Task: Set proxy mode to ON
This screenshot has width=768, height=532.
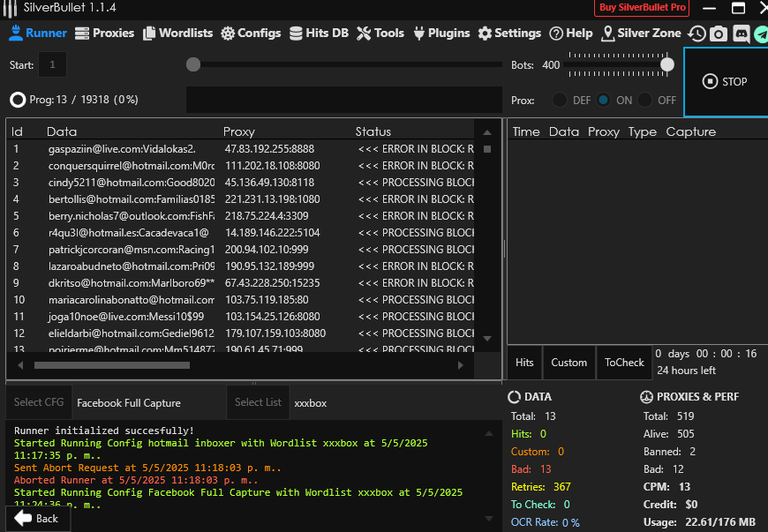Action: (x=604, y=100)
